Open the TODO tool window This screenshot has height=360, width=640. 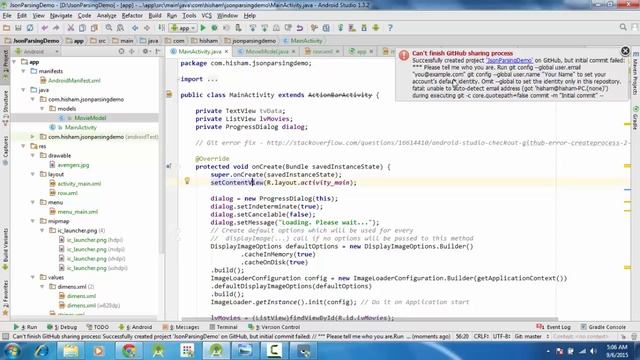coord(98,327)
